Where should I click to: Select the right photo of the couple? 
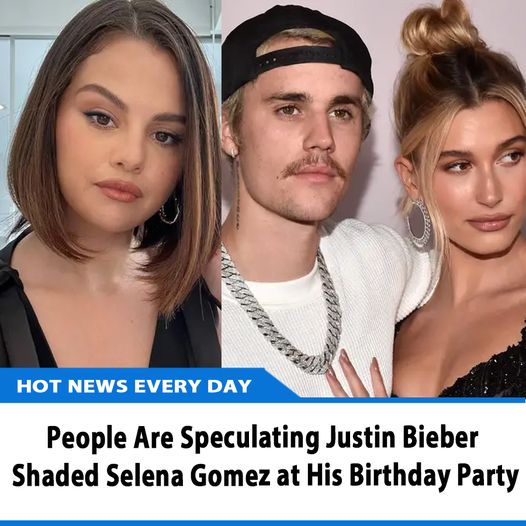click(x=374, y=199)
